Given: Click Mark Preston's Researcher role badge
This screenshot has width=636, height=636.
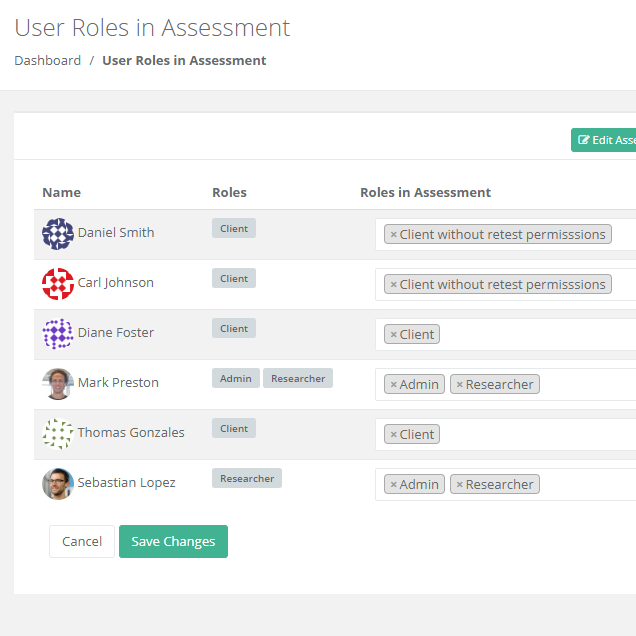Looking at the screenshot, I should coord(298,378).
